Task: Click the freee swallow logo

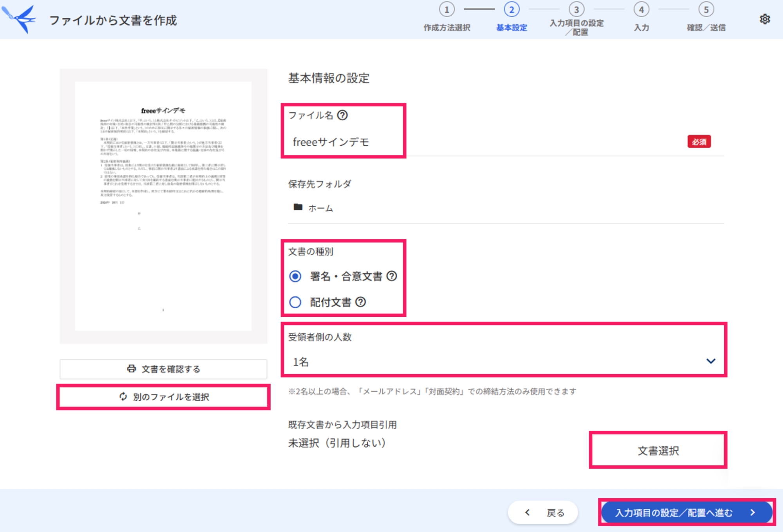Action: click(x=20, y=19)
